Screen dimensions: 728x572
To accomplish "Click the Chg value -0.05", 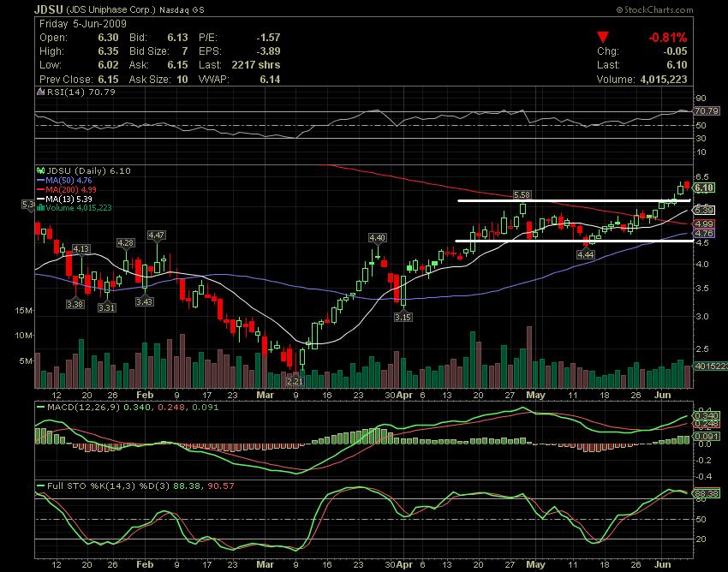I will click(675, 51).
